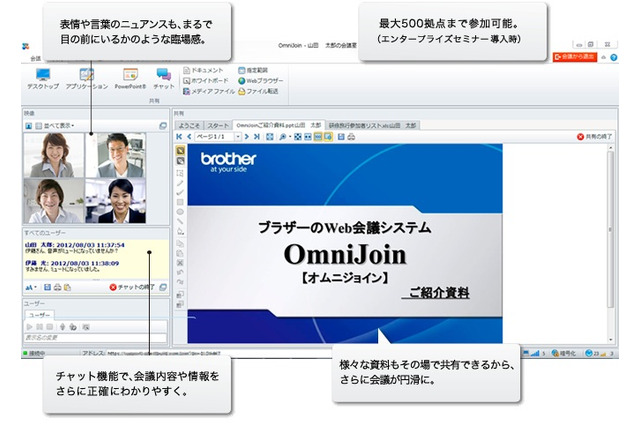Select the ユーザー tab in user panel
The image size is (640, 426).
tap(39, 315)
